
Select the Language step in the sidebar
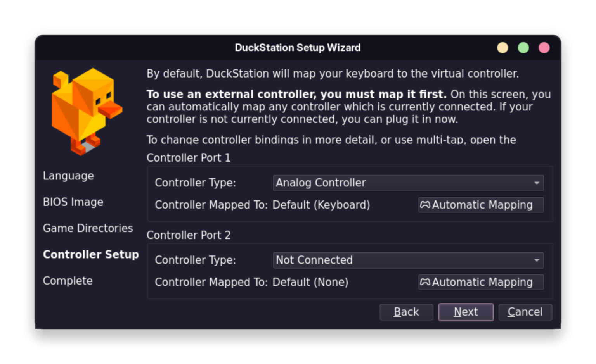(x=68, y=176)
